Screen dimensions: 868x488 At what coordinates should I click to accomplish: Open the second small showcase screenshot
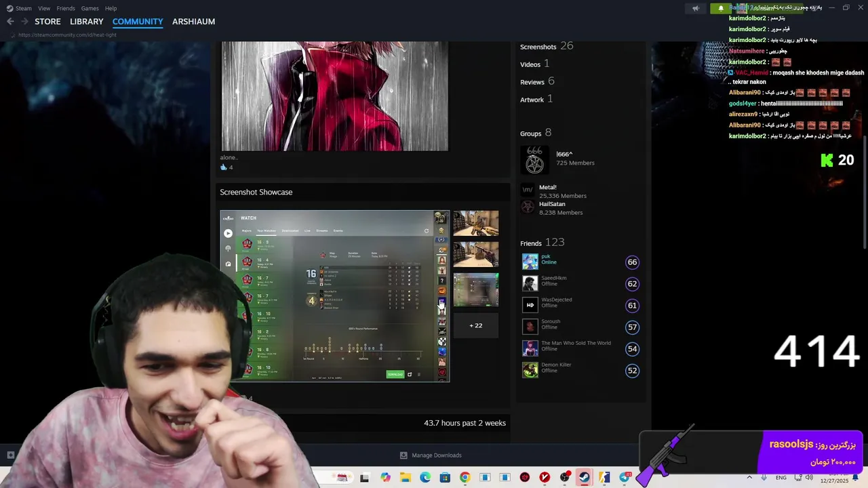[476, 254]
